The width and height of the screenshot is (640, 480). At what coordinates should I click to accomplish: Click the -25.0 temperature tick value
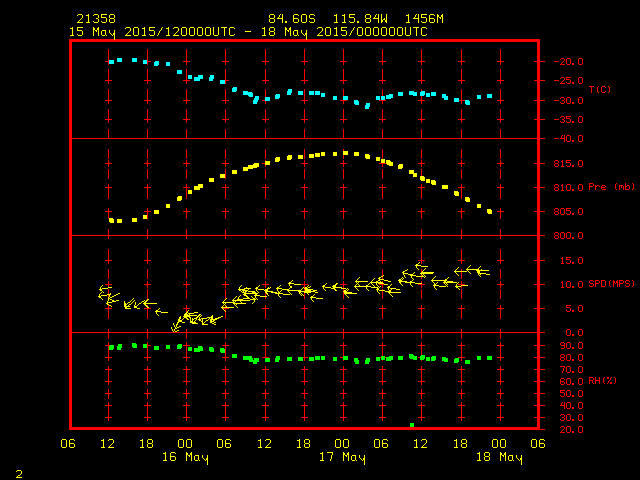[569, 81]
